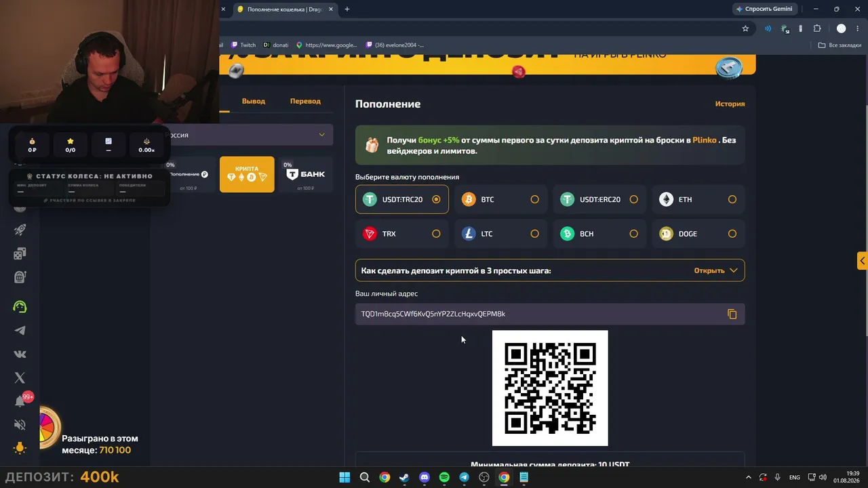The height and width of the screenshot is (488, 868).
Task: Open Spotify from the taskbar
Action: 444,477
